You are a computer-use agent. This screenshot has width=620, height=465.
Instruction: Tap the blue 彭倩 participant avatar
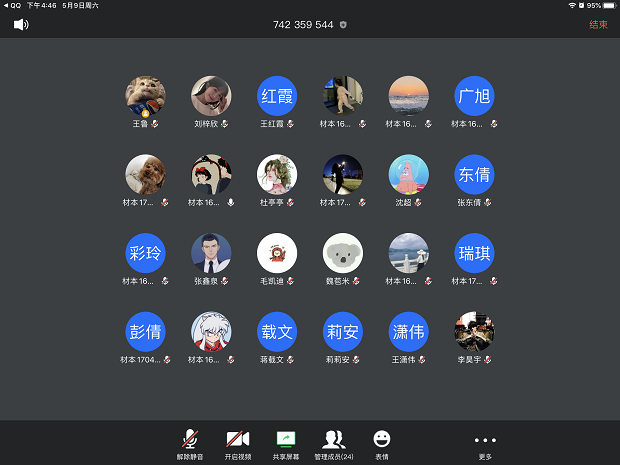(145, 331)
